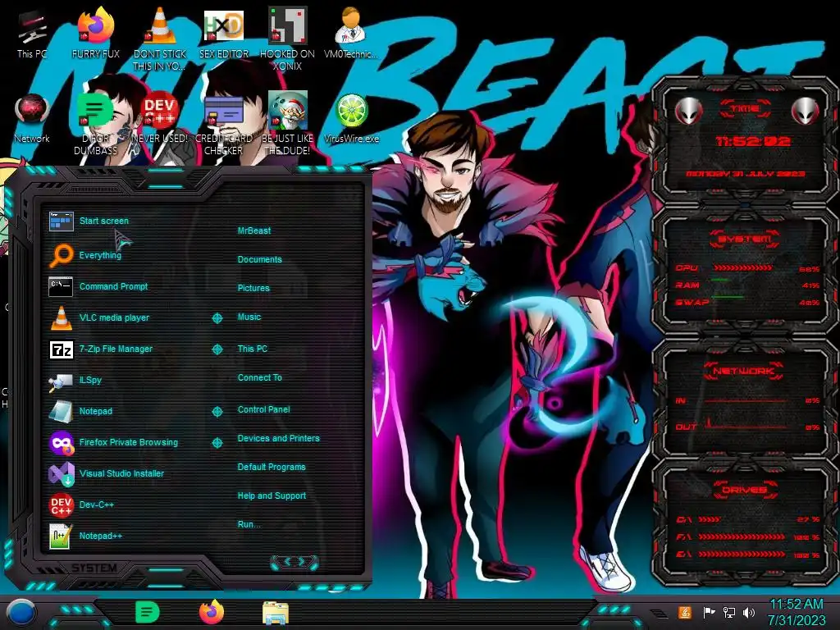Click the VLC cone icon in Start menu
The width and height of the screenshot is (840, 630).
[x=61, y=317]
